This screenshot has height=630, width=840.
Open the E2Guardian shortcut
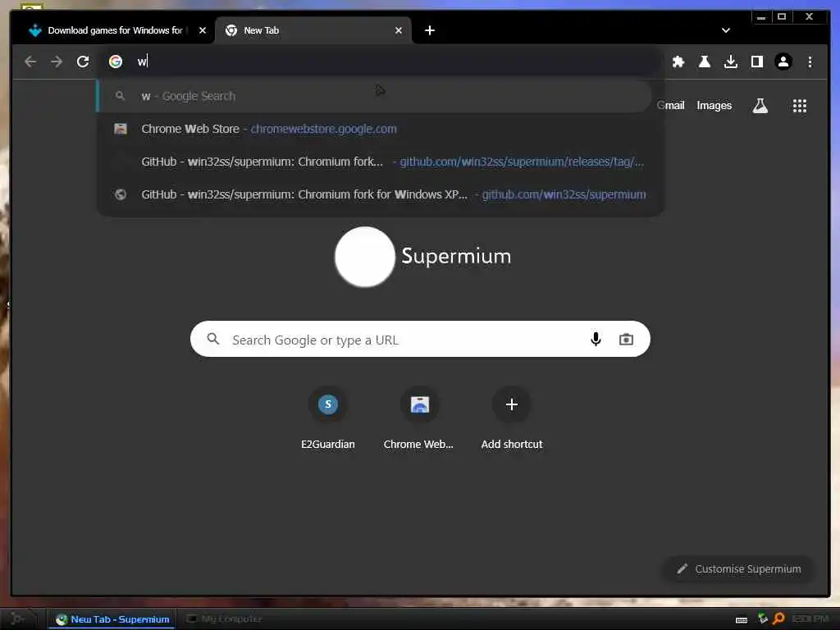click(328, 419)
